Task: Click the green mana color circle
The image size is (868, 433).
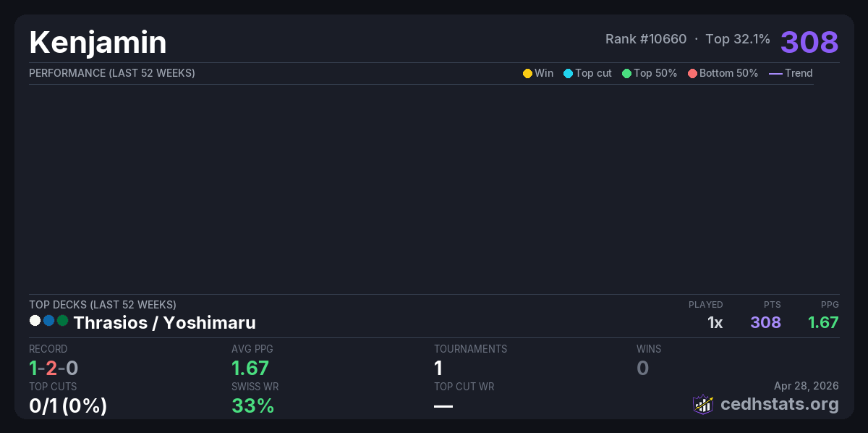Action: click(62, 321)
